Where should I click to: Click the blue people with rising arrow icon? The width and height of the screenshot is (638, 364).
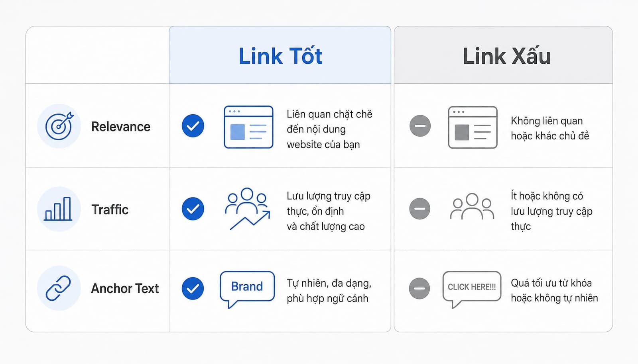(248, 209)
